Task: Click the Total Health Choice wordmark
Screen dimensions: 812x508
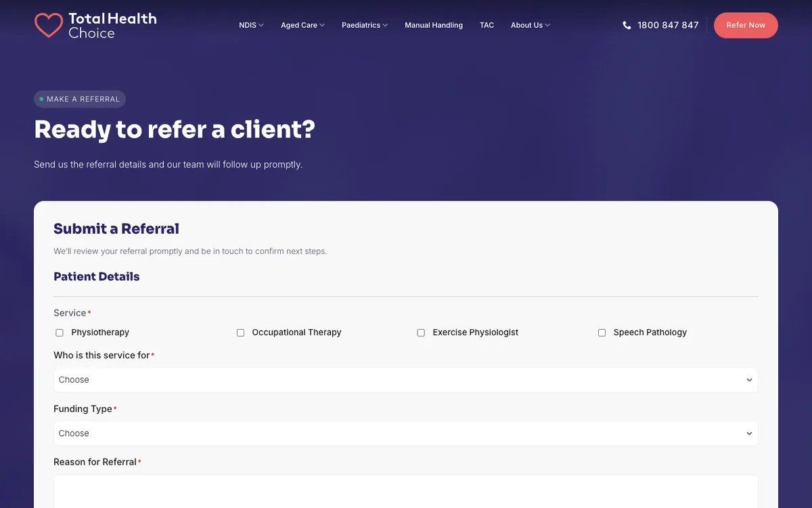Action: [112, 26]
